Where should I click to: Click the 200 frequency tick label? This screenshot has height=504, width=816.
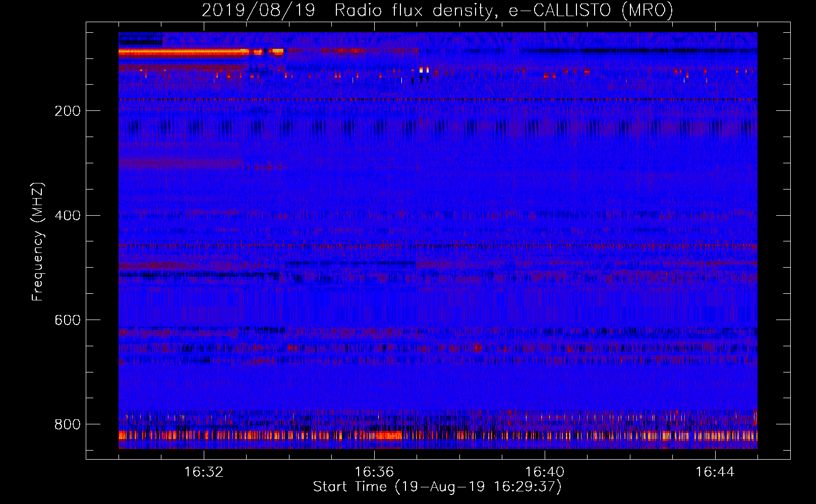68,111
